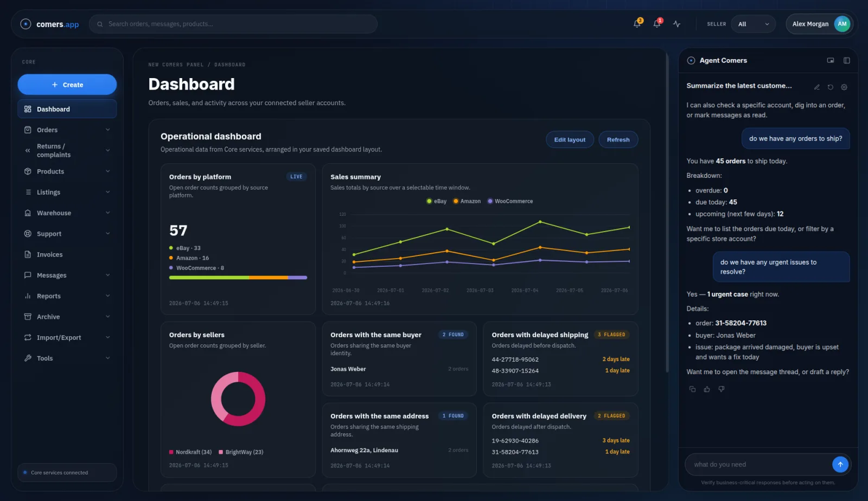Expand the Support section chevron
The image size is (868, 501).
click(x=107, y=234)
